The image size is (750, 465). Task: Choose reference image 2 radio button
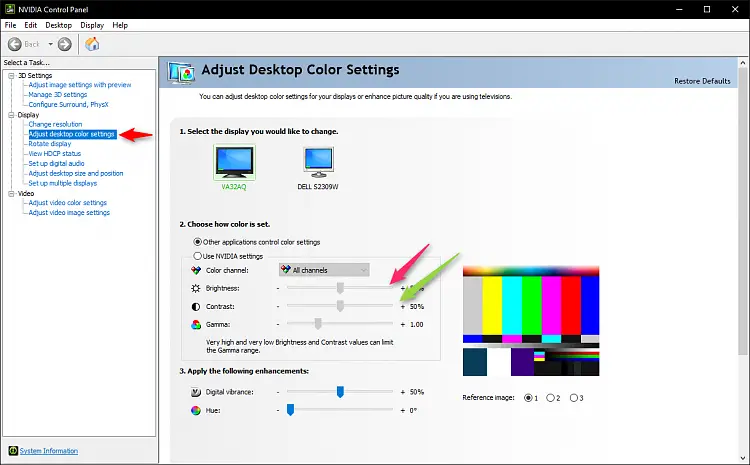[x=551, y=398]
